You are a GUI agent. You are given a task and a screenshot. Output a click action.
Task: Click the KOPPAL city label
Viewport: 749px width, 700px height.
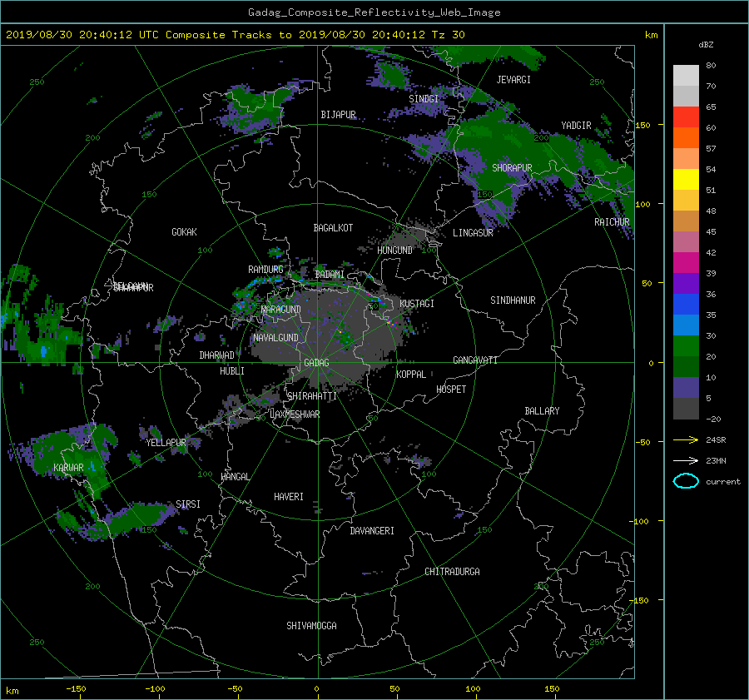pos(411,374)
